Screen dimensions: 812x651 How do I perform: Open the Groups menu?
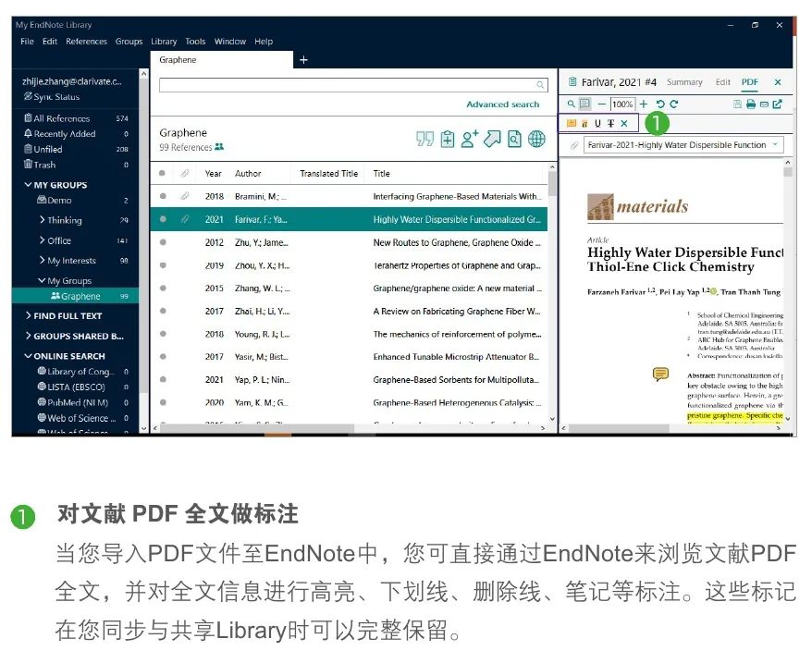[129, 42]
